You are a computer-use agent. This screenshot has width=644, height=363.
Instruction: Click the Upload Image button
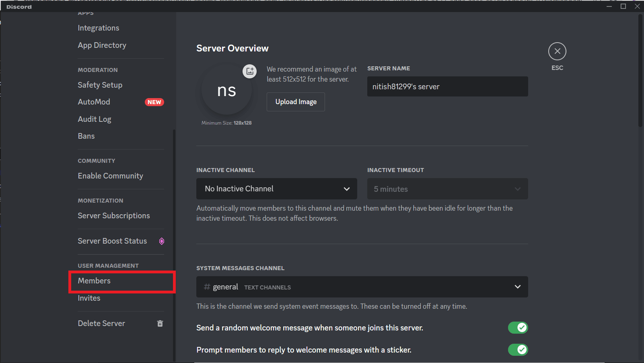point(296,102)
